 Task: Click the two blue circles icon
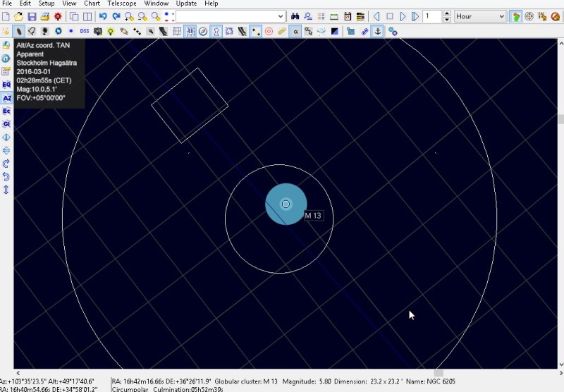coord(393,32)
